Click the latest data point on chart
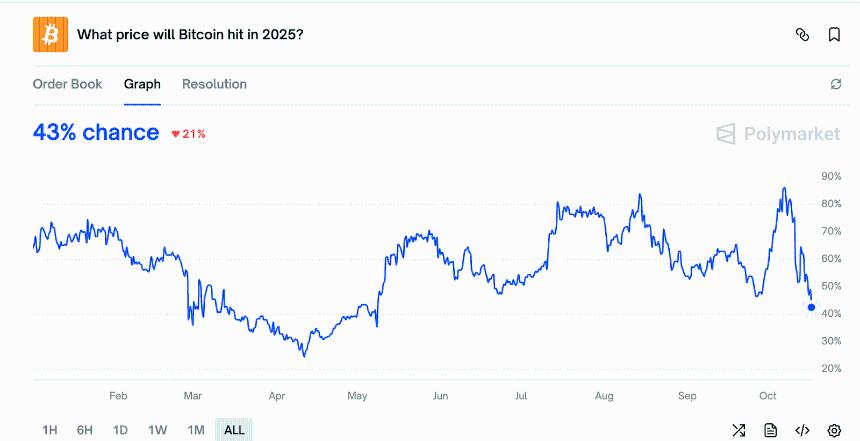The height and width of the screenshot is (441, 860). click(811, 307)
